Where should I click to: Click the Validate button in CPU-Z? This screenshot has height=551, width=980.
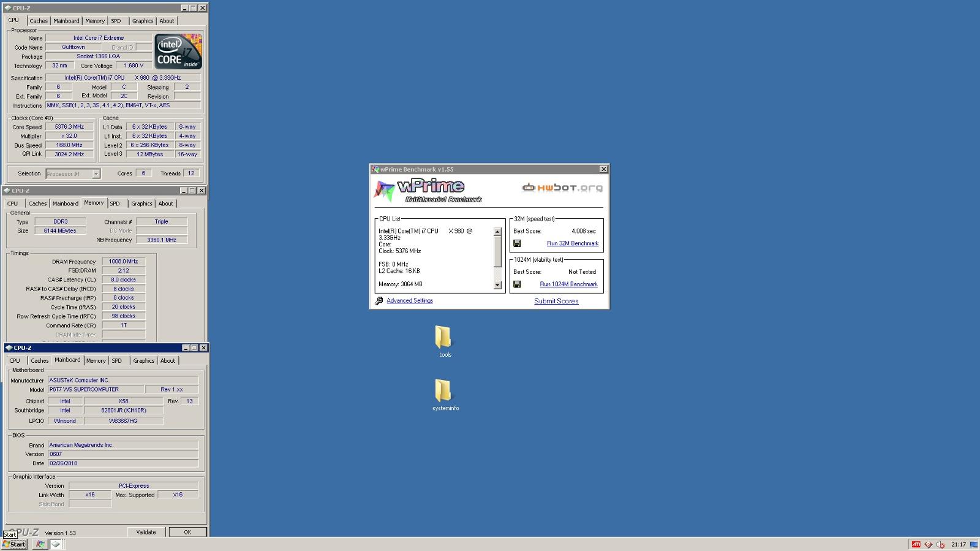click(146, 533)
